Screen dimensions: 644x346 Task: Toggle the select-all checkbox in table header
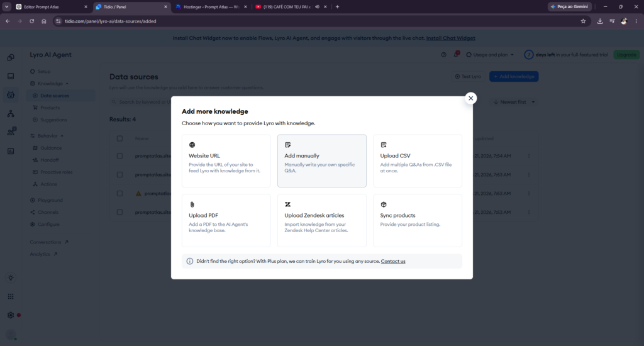(119, 138)
